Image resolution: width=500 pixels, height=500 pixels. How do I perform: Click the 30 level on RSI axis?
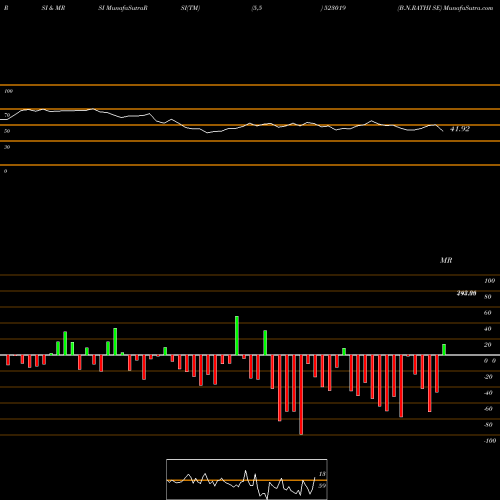(7, 147)
